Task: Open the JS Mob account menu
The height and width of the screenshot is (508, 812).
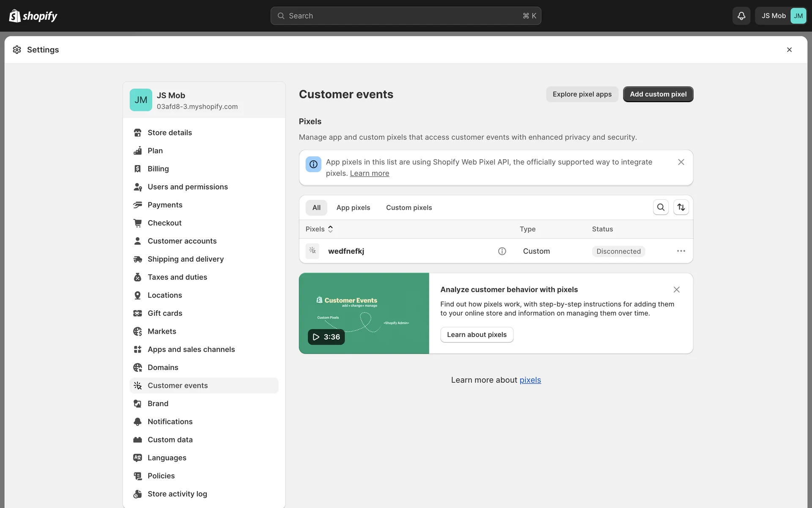Action: click(781, 16)
